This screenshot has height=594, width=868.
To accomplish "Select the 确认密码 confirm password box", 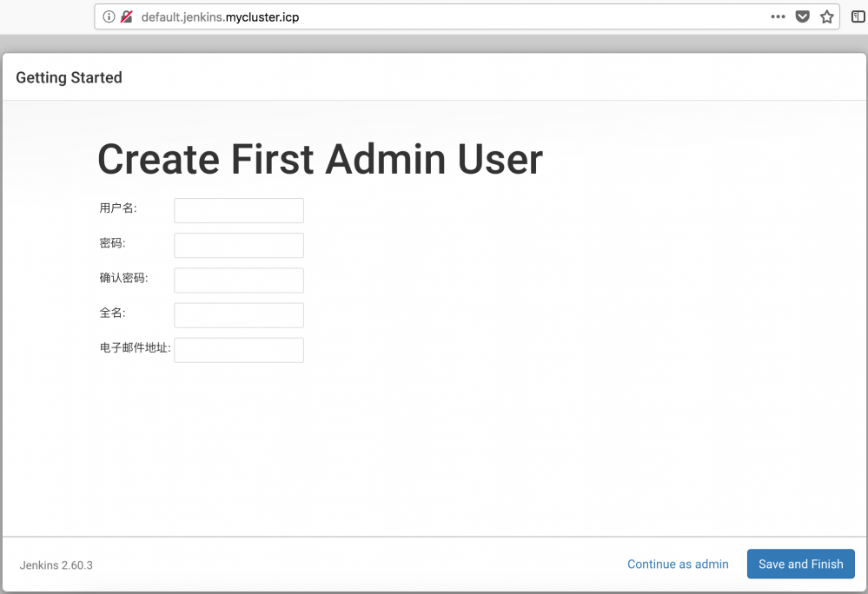I will tap(238, 280).
